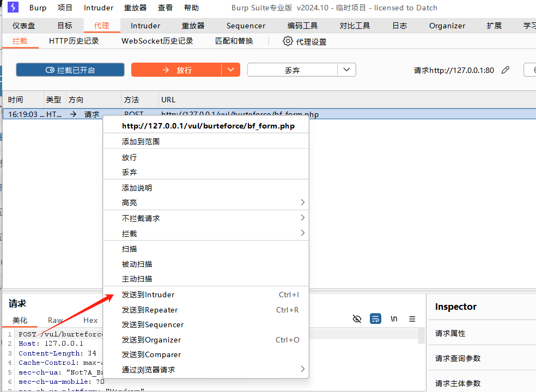Choose 丢弃 in the context menu
The width and height of the screenshot is (536, 392).
pos(206,172)
